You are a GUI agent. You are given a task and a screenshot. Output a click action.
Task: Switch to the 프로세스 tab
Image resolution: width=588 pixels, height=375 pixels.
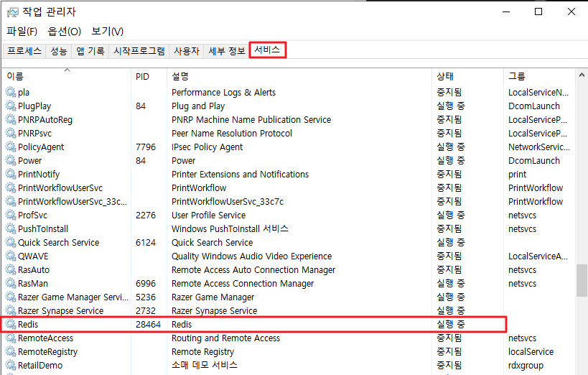point(24,51)
